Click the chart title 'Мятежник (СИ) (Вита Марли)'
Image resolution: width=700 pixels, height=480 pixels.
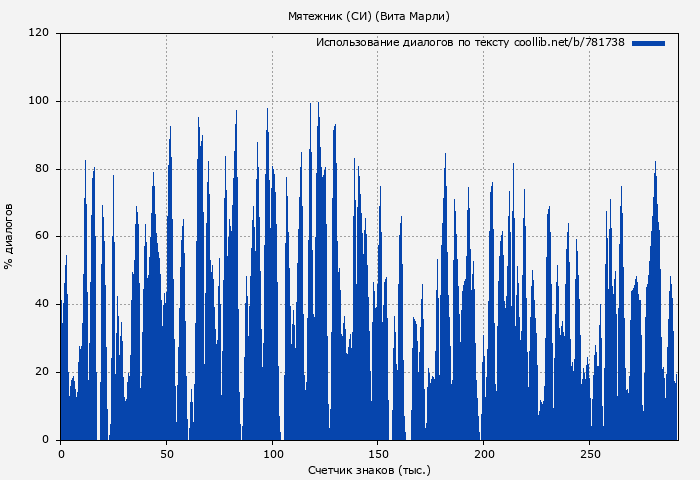[368, 16]
